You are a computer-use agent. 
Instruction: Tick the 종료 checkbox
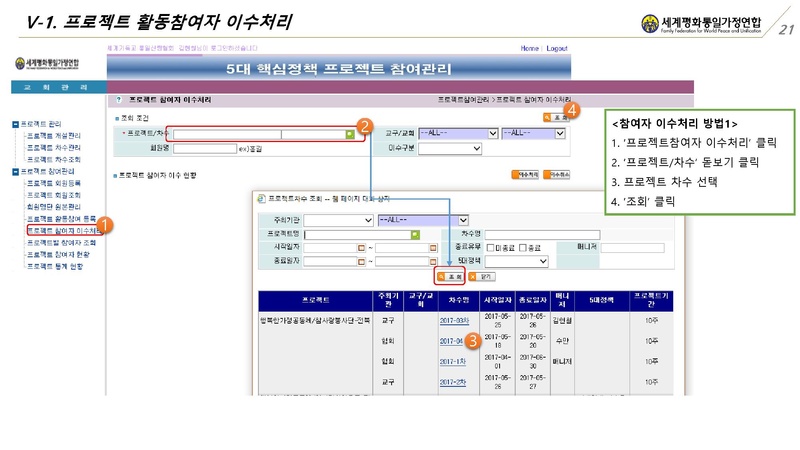coord(522,247)
